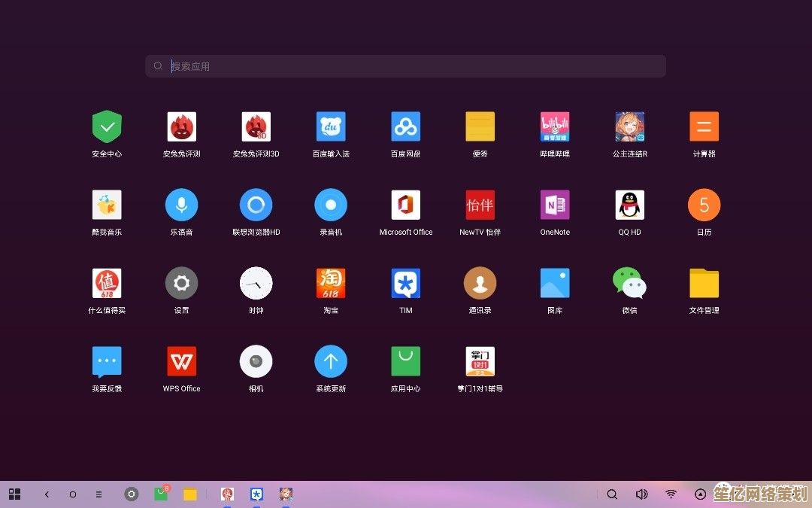The width and height of the screenshot is (812, 508).
Task: Expand the system tray up arrow
Action: tap(699, 494)
